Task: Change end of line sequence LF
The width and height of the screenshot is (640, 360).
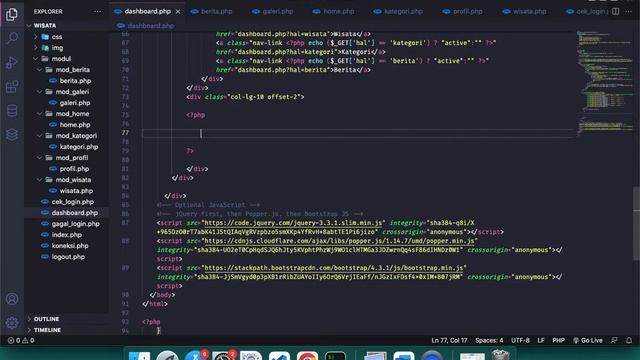Action: [541, 340]
